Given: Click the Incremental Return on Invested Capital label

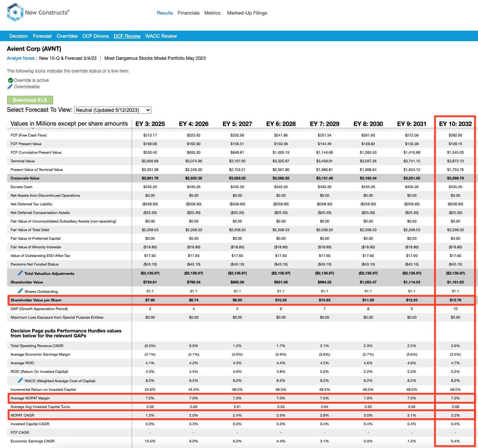Looking at the screenshot, I should pyautogui.click(x=43, y=390).
